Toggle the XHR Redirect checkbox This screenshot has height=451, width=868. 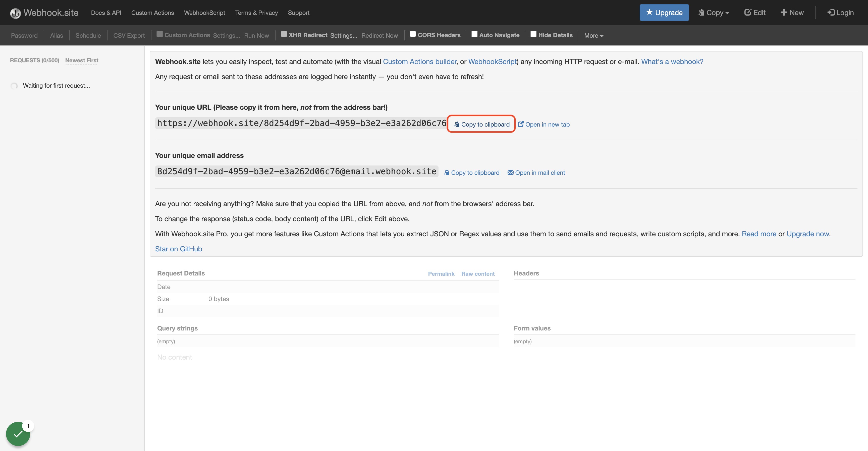coord(284,34)
